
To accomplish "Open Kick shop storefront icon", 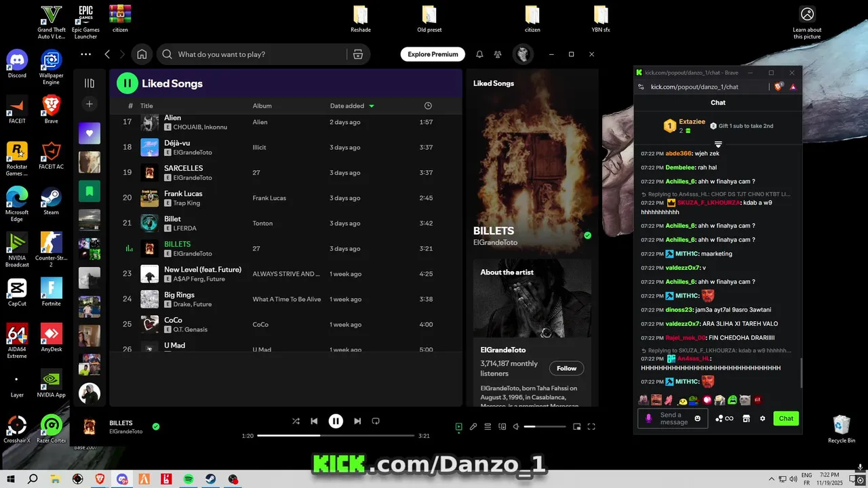I will click(x=746, y=418).
